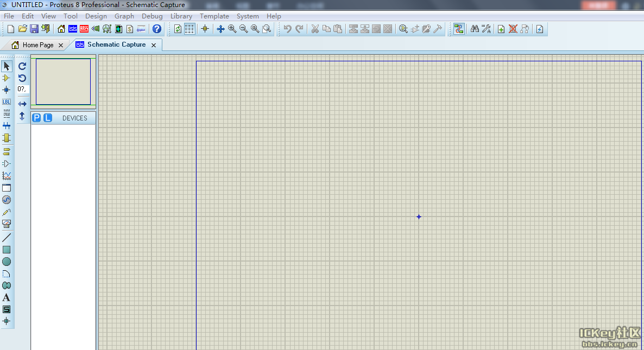Viewport: 644px width, 350px height.
Task: Click the L library manager button
Action: pos(48,118)
